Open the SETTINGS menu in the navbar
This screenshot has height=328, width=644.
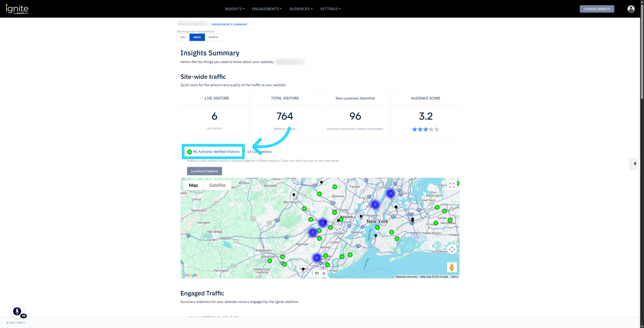[330, 9]
